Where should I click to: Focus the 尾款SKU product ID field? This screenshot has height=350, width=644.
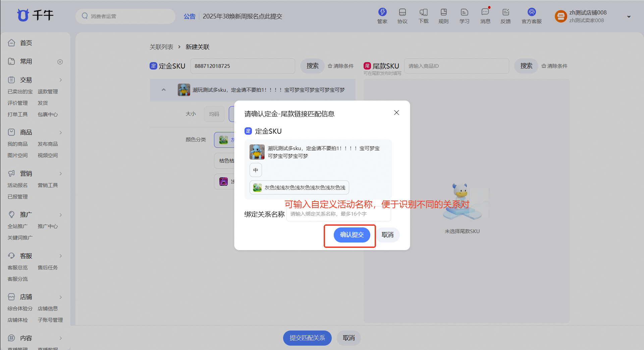pyautogui.click(x=457, y=66)
